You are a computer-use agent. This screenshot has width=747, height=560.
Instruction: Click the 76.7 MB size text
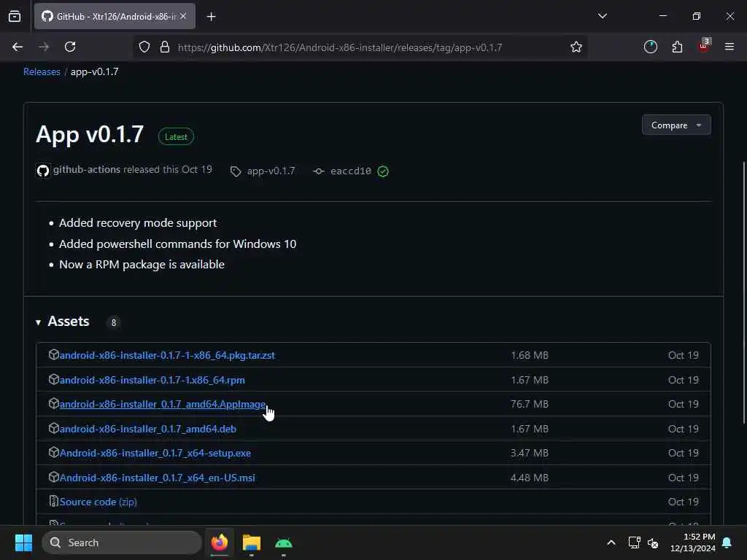click(x=530, y=404)
